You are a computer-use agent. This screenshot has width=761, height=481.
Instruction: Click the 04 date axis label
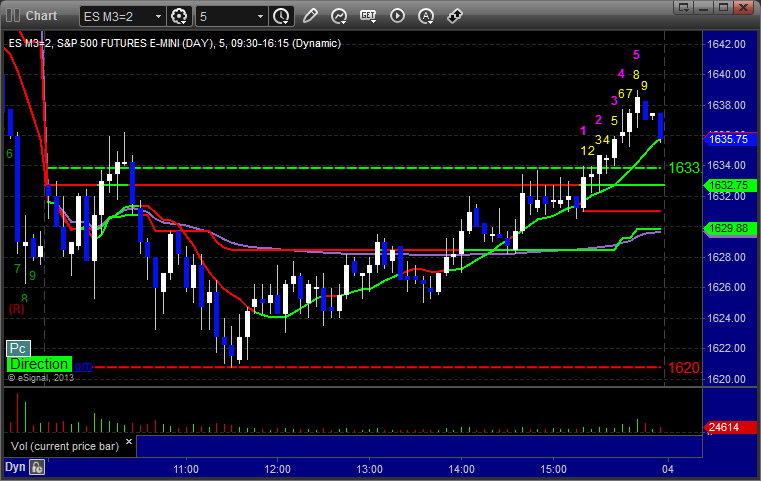point(668,469)
